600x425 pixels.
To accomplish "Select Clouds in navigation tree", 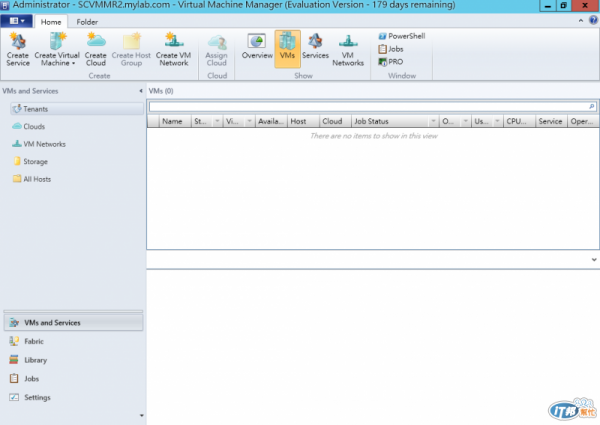I will click(x=29, y=126).
